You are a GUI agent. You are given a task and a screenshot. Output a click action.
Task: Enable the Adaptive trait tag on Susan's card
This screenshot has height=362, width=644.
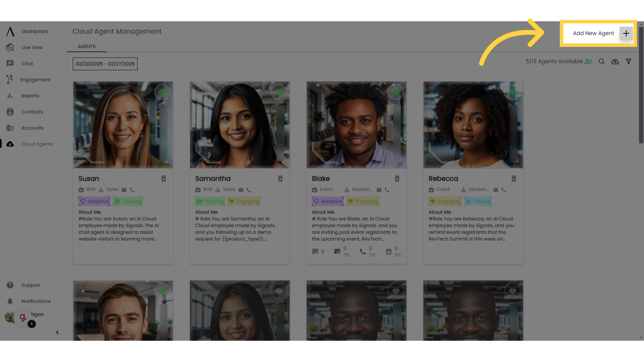pyautogui.click(x=94, y=201)
